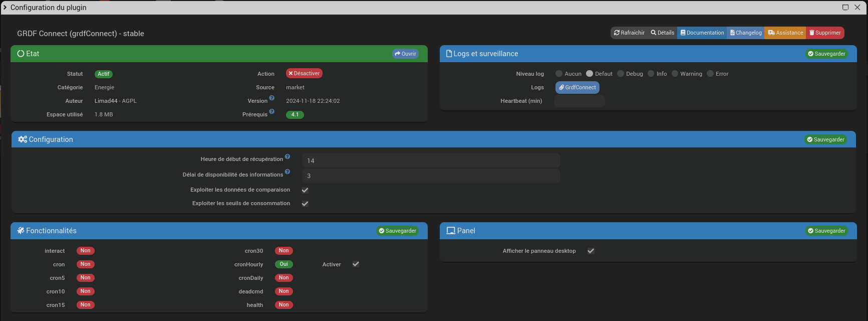Click Ouvrir in the Etat panel
868x321 pixels.
click(x=405, y=54)
